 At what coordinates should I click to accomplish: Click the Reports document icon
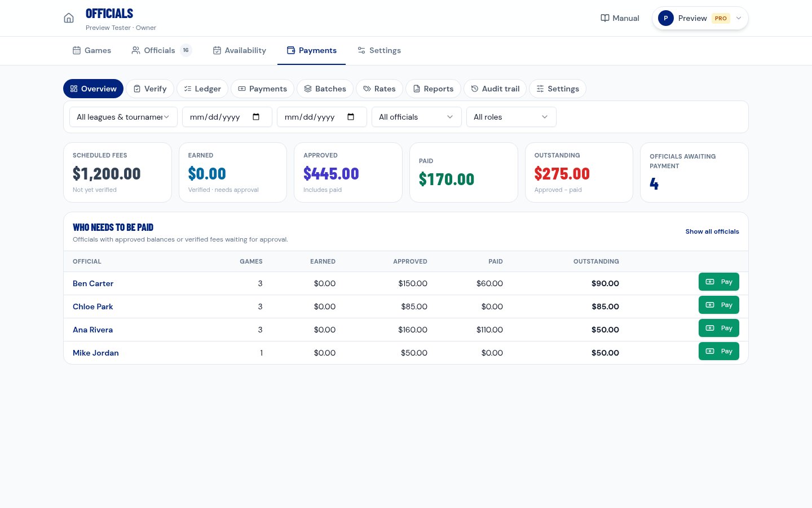coord(417,89)
